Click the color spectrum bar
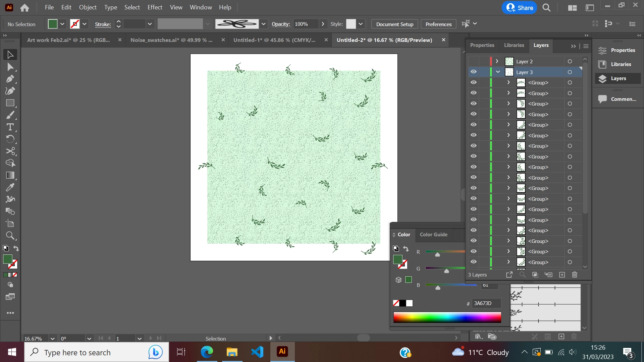This screenshot has height=362, width=644. 447,317
